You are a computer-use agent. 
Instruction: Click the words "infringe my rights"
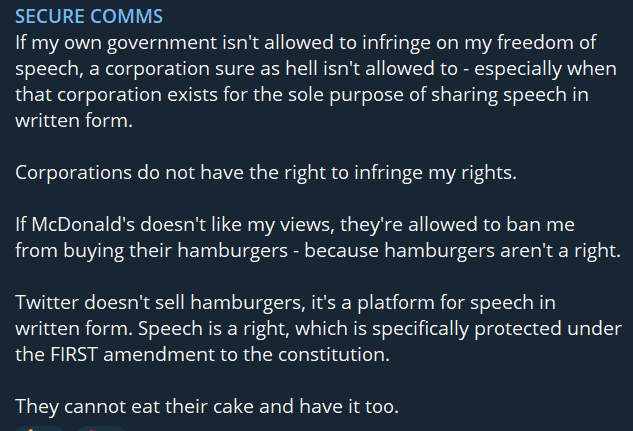click(457, 171)
